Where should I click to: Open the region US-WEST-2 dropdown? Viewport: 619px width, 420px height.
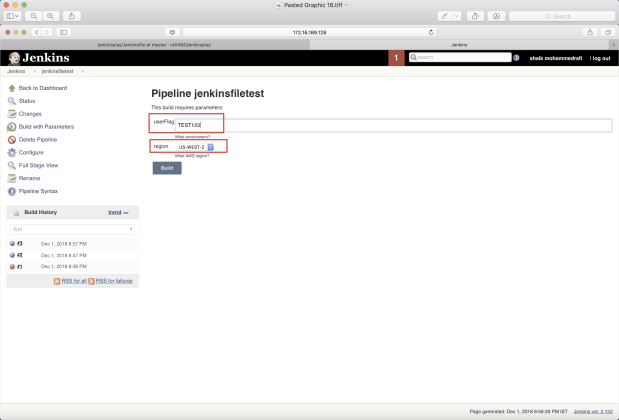click(x=195, y=147)
